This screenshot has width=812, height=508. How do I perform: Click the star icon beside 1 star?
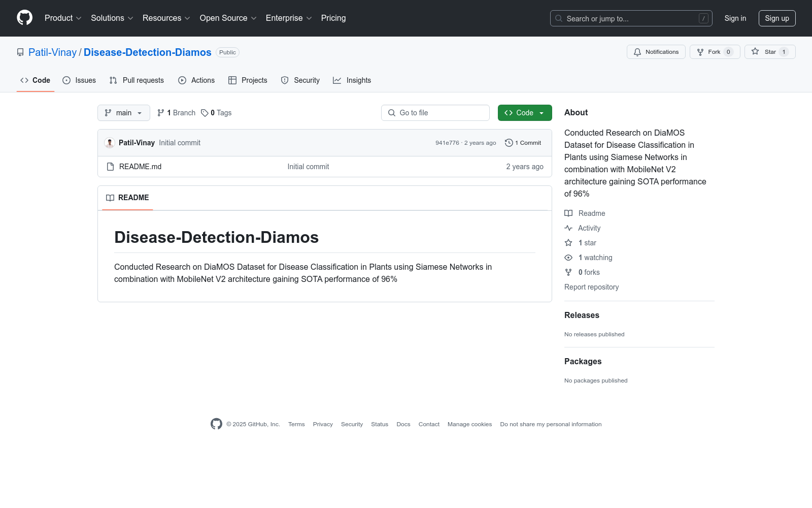click(x=568, y=243)
